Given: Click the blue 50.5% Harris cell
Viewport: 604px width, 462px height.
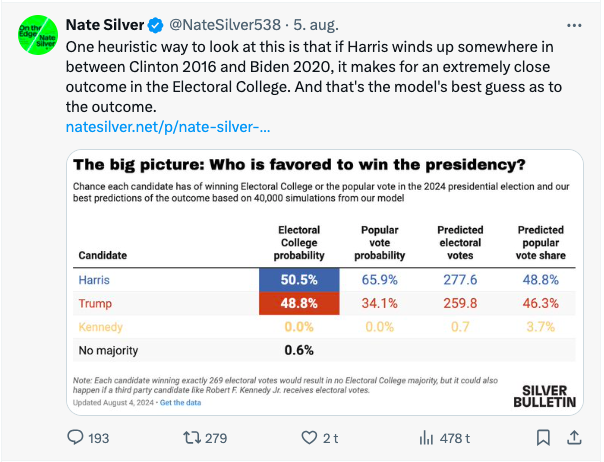Looking at the screenshot, I should coord(299,280).
